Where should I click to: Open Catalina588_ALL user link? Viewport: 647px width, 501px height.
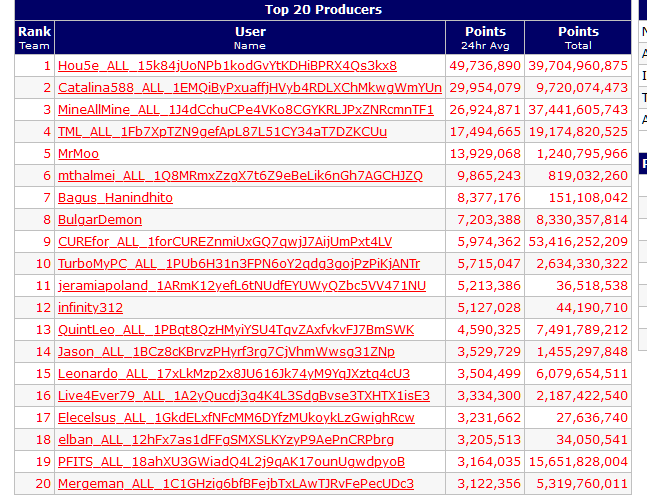click(x=250, y=87)
